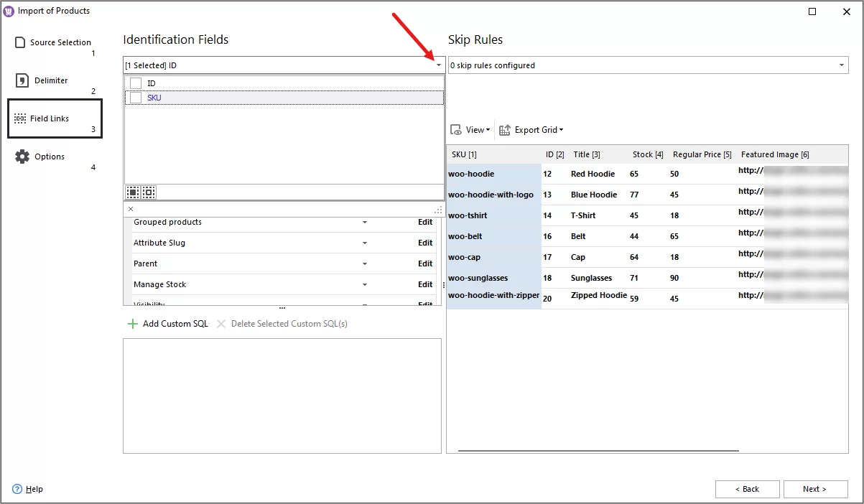Click the deselect-all fields icon below SKU list

148,192
